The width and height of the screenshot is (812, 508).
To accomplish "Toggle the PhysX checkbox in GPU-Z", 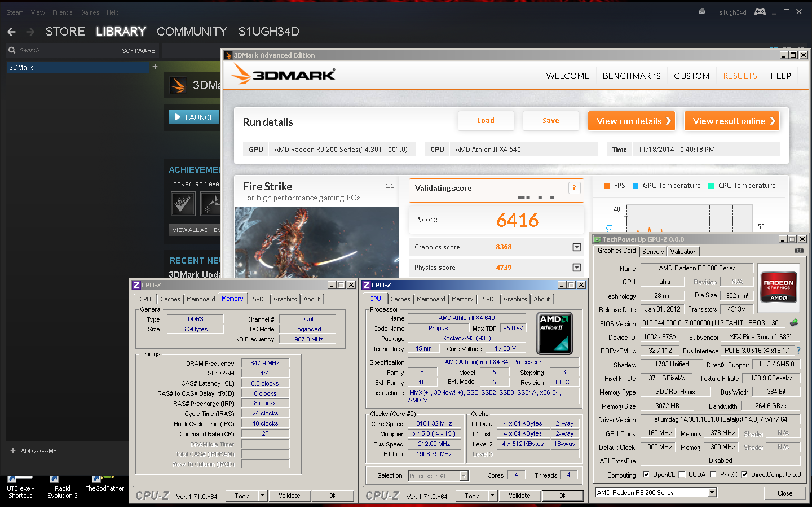I will [713, 475].
